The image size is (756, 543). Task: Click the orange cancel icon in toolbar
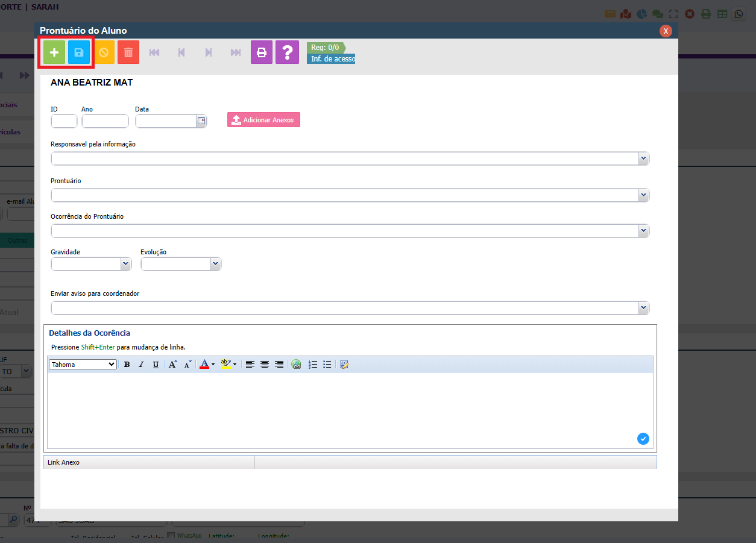(104, 52)
